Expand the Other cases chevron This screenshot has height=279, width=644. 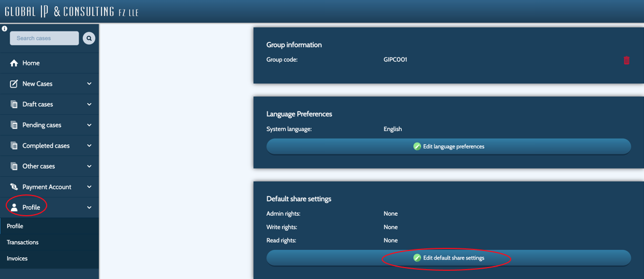pos(89,166)
